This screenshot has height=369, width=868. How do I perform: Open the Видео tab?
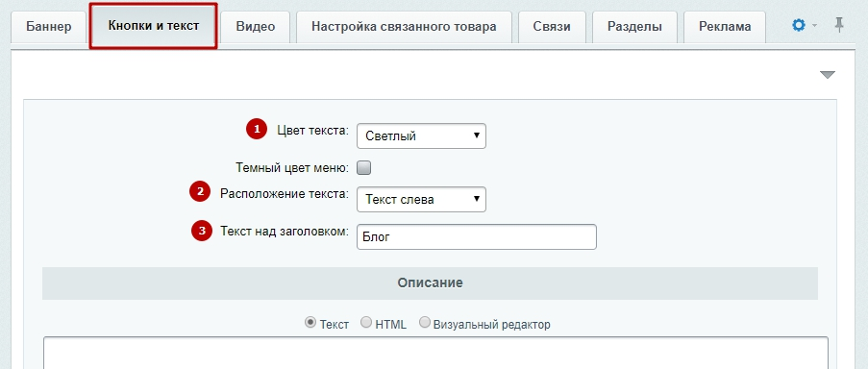255,27
